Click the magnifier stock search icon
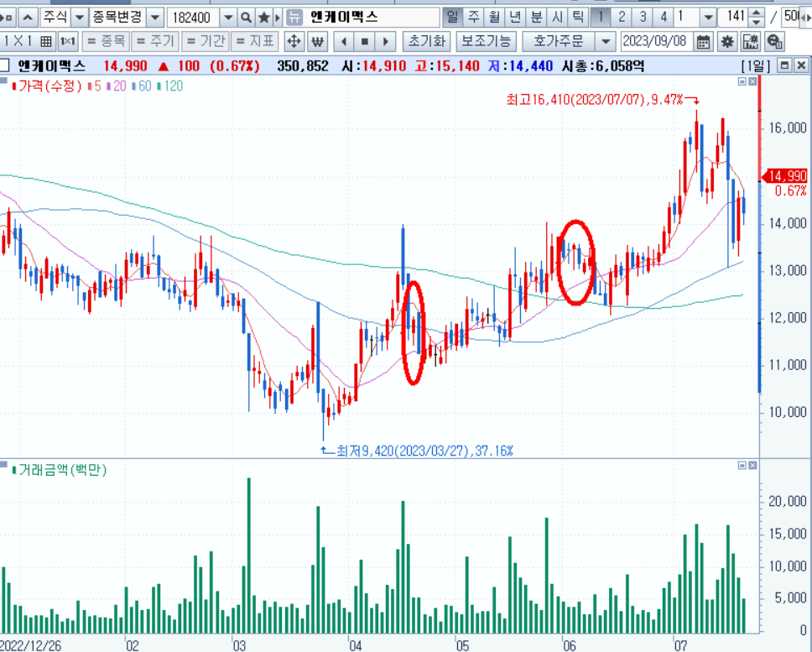 click(x=246, y=18)
